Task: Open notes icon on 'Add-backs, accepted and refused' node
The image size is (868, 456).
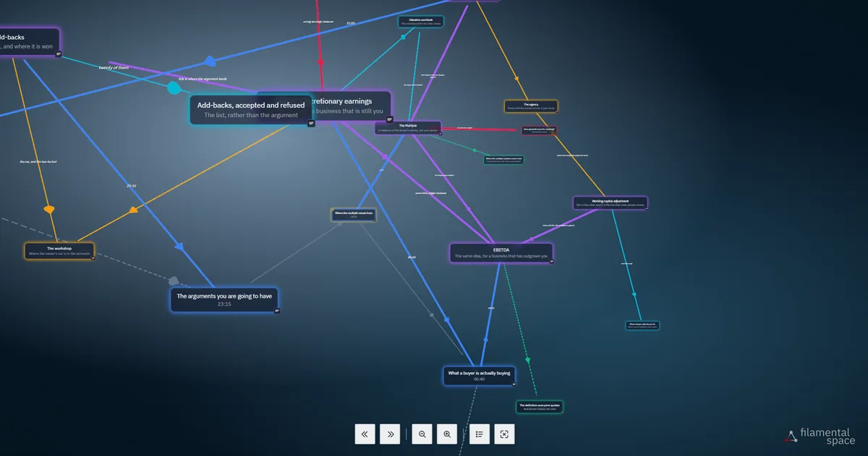Action: (311, 123)
